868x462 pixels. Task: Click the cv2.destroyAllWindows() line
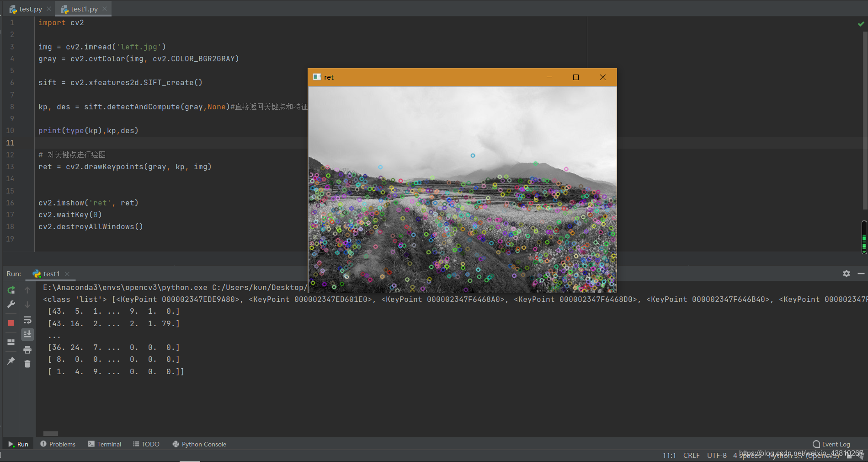click(91, 226)
